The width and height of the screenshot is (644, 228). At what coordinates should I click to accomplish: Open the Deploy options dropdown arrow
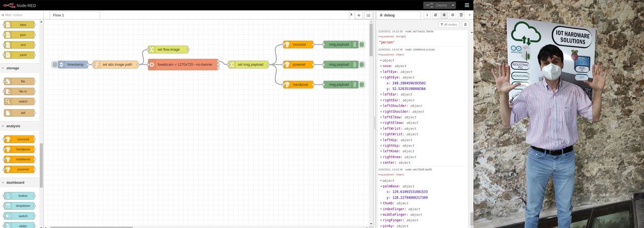point(453,5)
